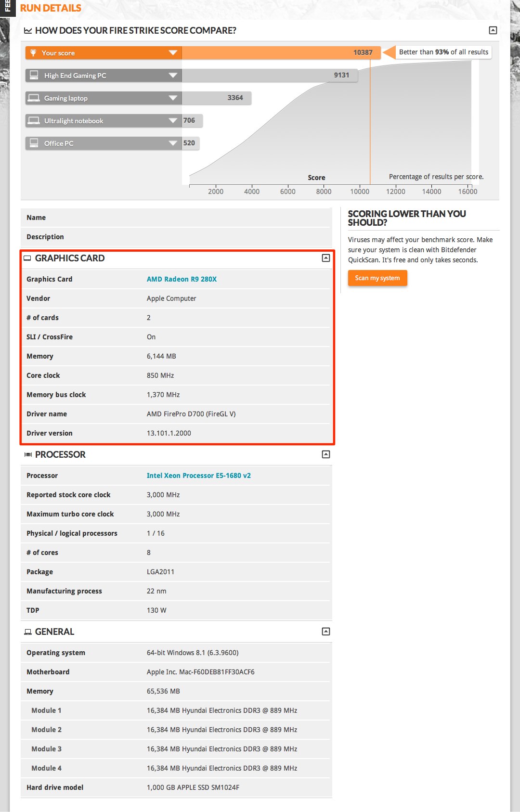Click the RUN DETAILS heading
The width and height of the screenshot is (520, 812).
click(51, 8)
